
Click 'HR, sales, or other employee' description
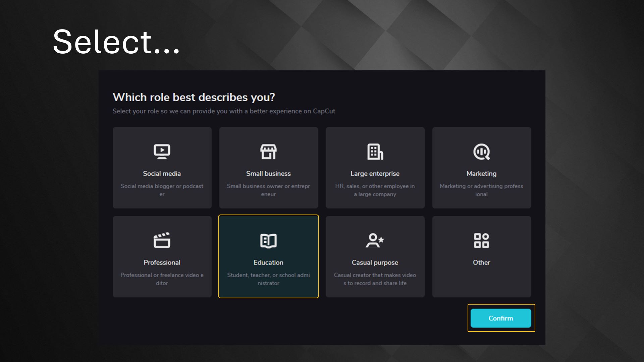pos(375,190)
